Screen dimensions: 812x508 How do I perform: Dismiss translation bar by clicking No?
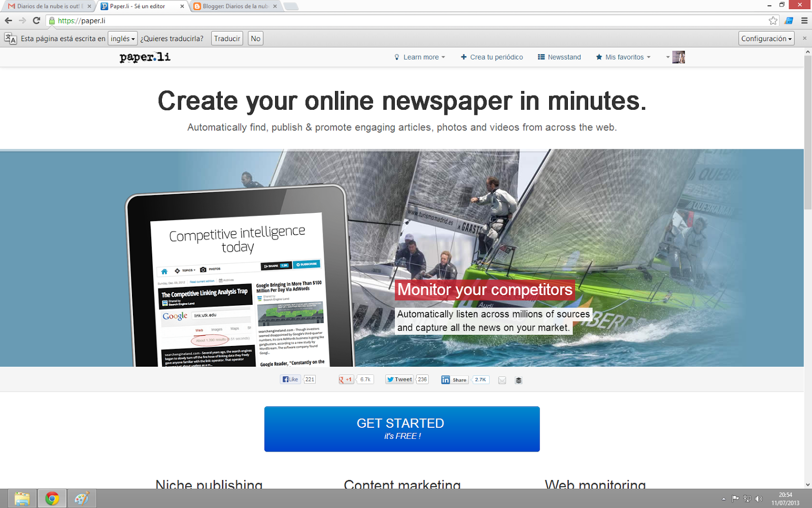(x=255, y=38)
